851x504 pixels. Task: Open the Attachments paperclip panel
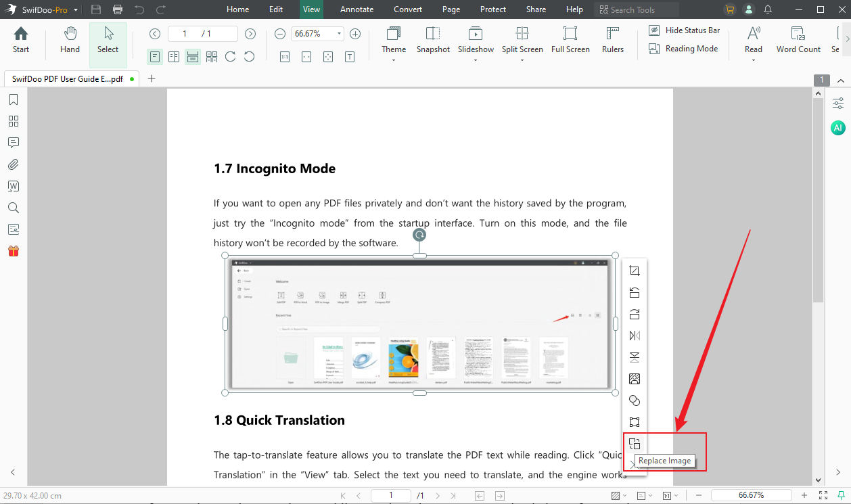coord(14,164)
